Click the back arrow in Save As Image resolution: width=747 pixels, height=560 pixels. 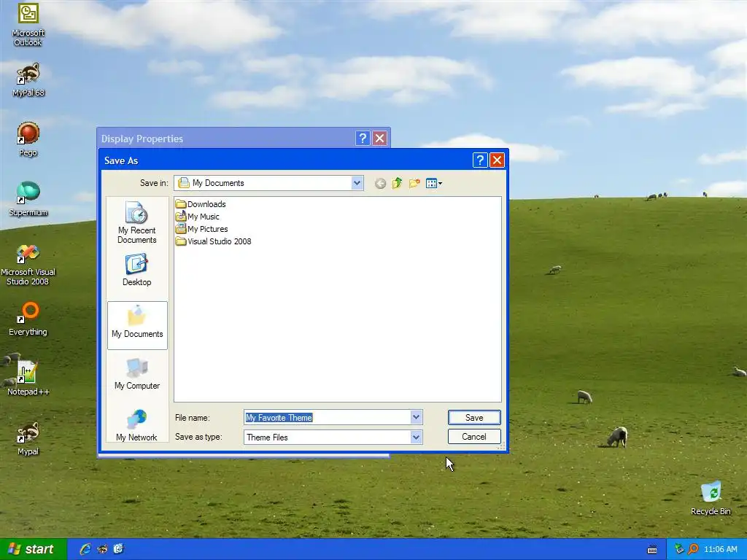pyautogui.click(x=380, y=183)
